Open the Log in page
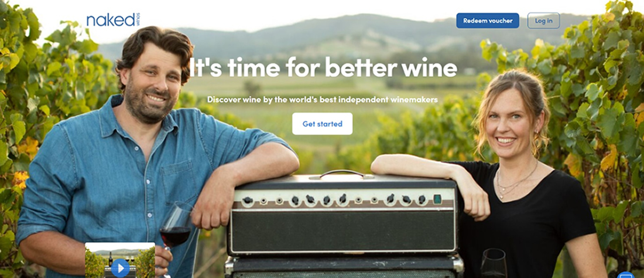The width and height of the screenshot is (644, 278). (543, 21)
